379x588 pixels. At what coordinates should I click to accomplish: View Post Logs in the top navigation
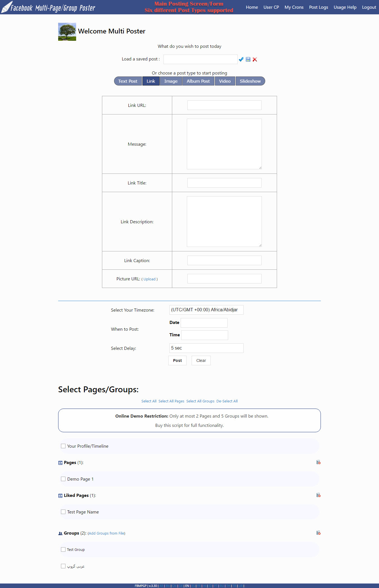319,7
